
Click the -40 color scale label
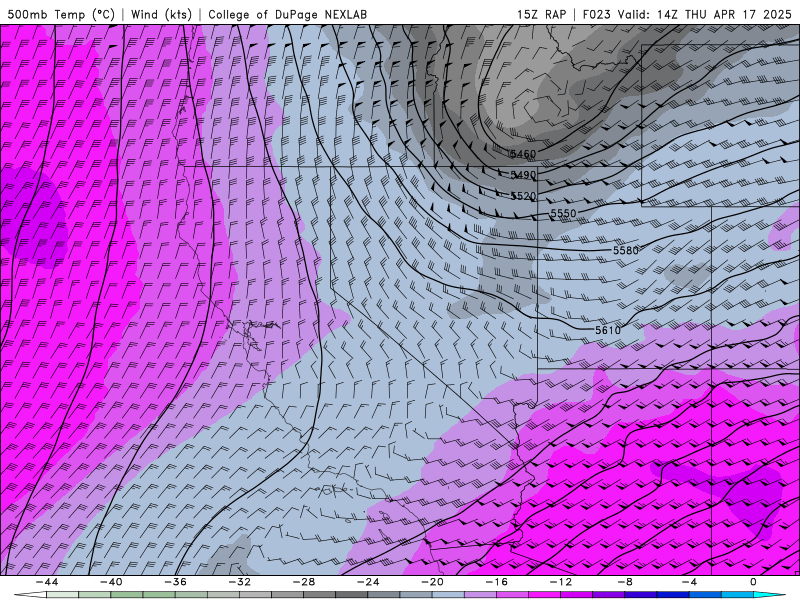111,582
